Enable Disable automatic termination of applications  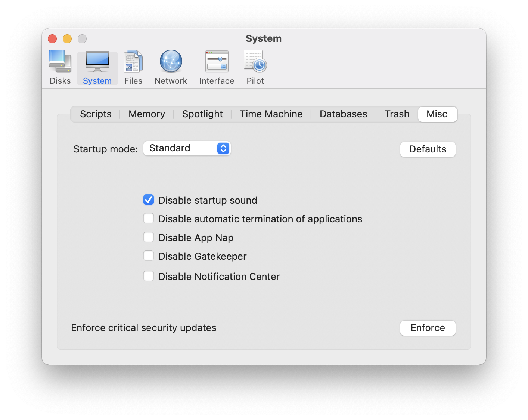point(149,219)
